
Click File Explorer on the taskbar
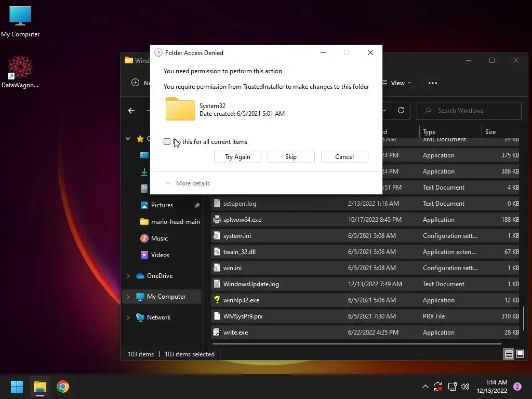(39, 387)
